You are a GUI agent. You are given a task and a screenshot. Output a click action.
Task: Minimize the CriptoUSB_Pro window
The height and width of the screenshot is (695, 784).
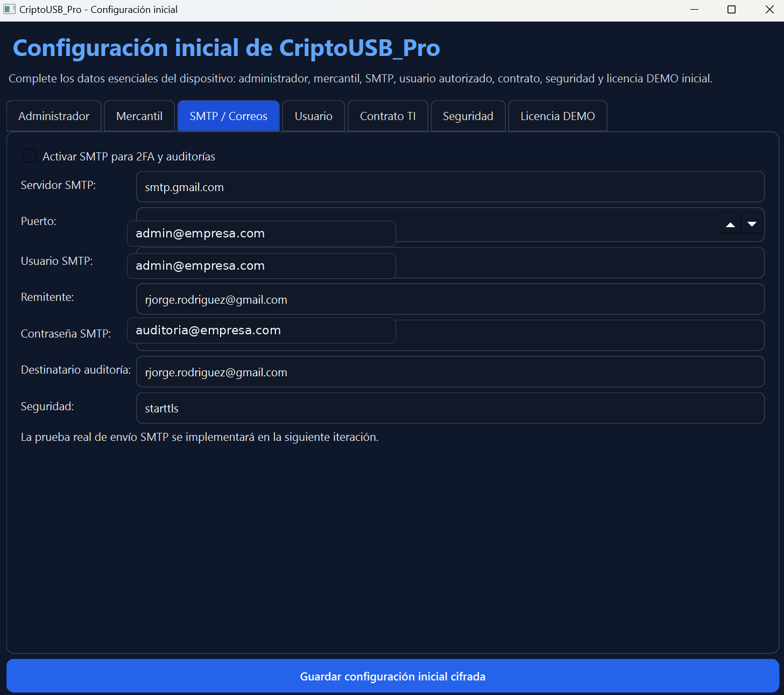click(694, 10)
